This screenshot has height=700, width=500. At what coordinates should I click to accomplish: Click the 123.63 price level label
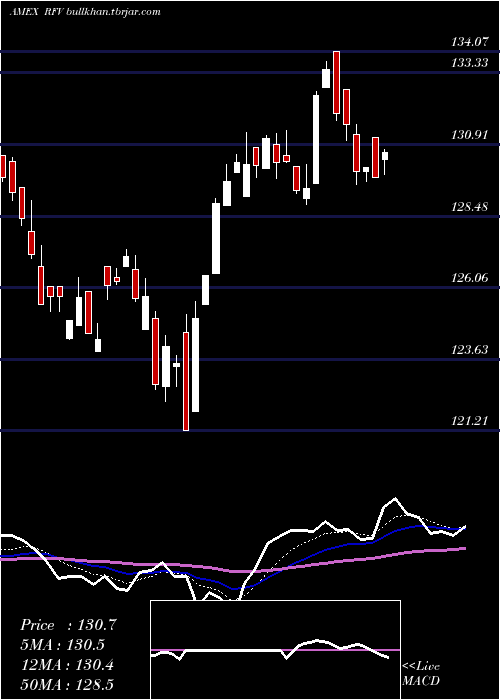[470, 350]
